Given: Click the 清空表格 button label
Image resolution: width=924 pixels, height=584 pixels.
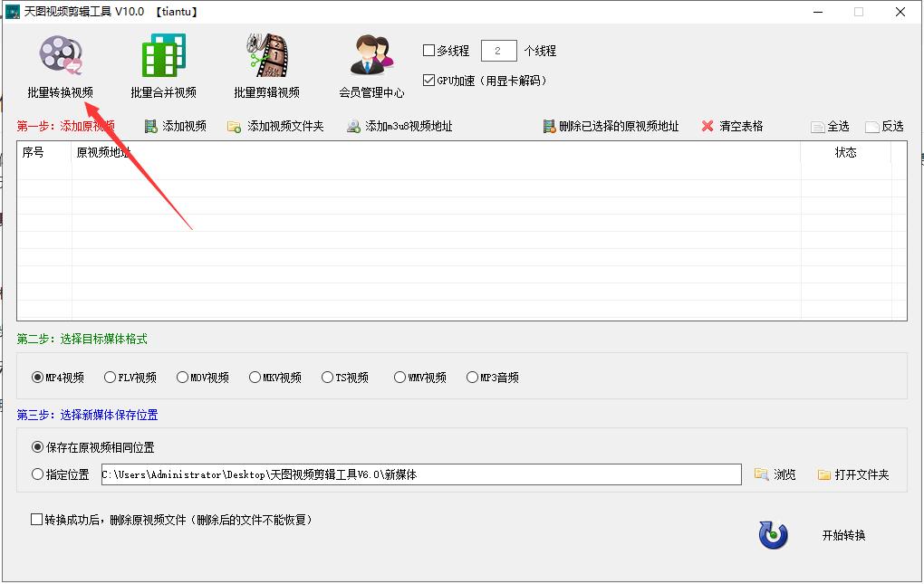Looking at the screenshot, I should pyautogui.click(x=741, y=126).
